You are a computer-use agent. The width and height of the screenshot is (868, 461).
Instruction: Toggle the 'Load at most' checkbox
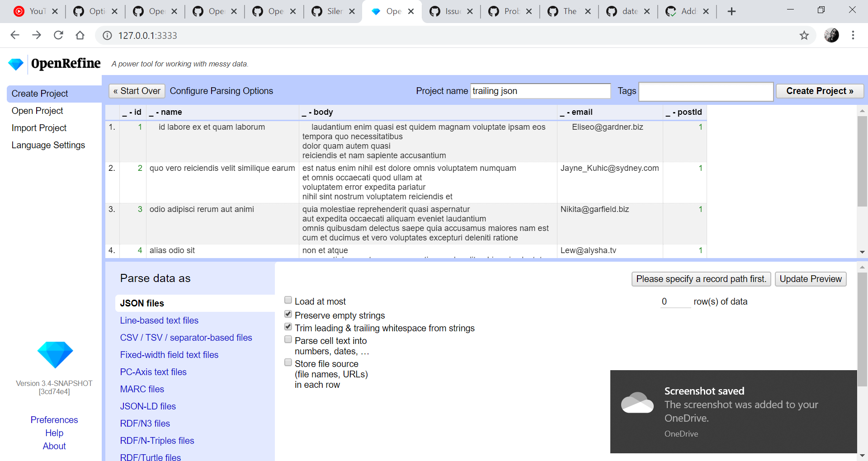[x=288, y=300]
